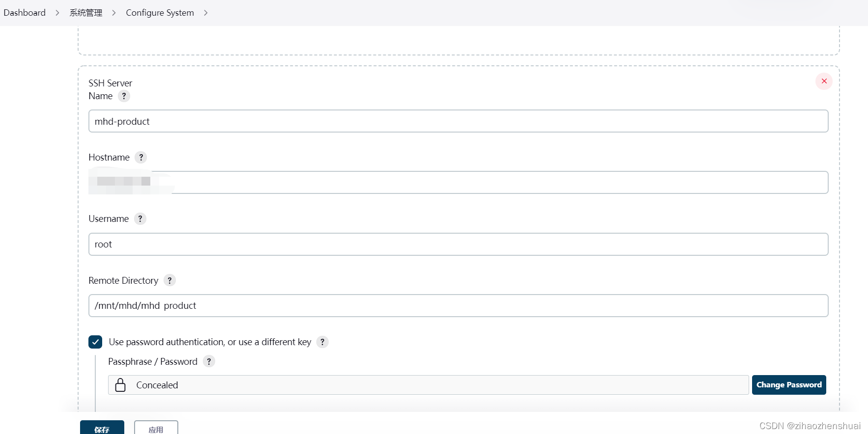Image resolution: width=868 pixels, height=434 pixels.
Task: Click the 'Username' label
Action: click(109, 219)
